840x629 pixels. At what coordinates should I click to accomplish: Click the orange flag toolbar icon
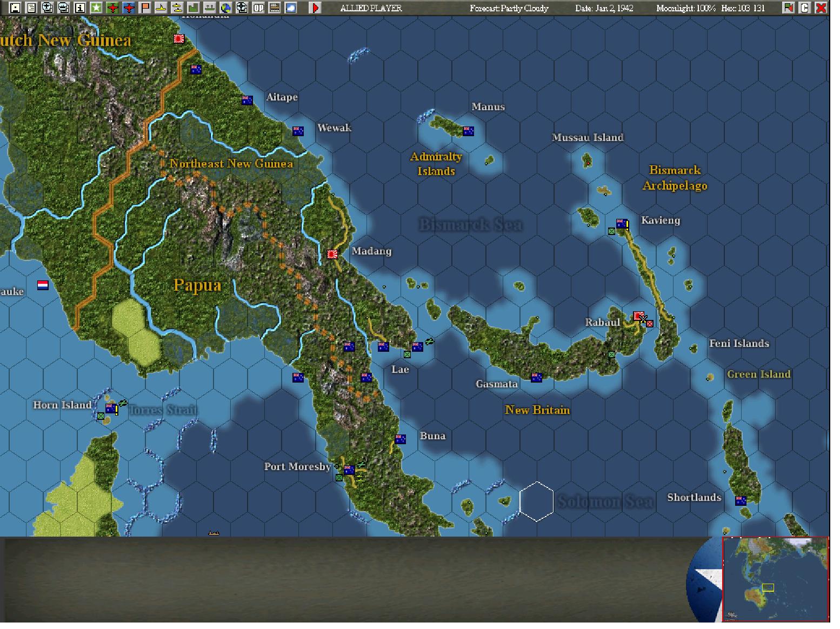click(145, 8)
